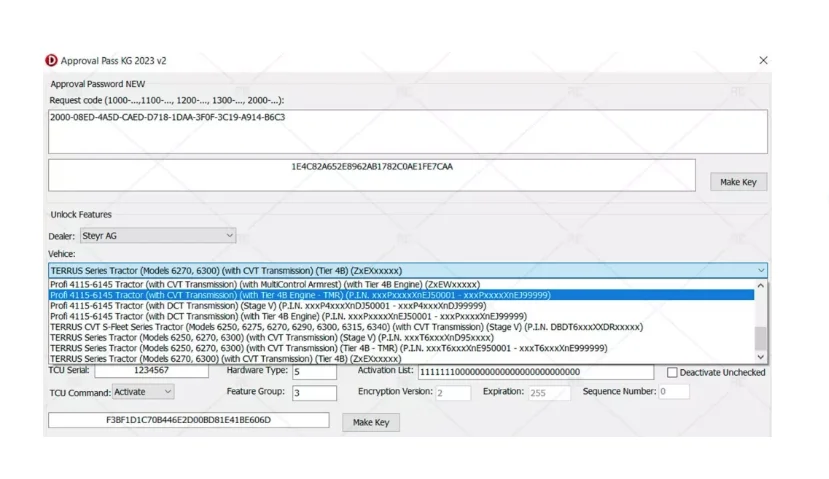The height and width of the screenshot is (479, 829).
Task: Click the request code text box
Action: (408, 132)
